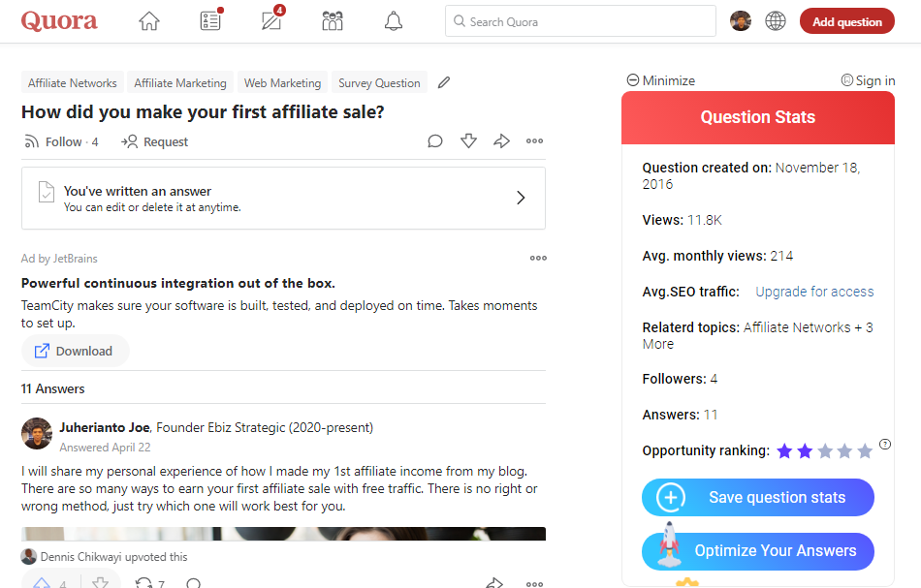This screenshot has height=588, width=921.
Task: Click 'Upgrade for access' for SEO traffic
Action: click(x=814, y=292)
